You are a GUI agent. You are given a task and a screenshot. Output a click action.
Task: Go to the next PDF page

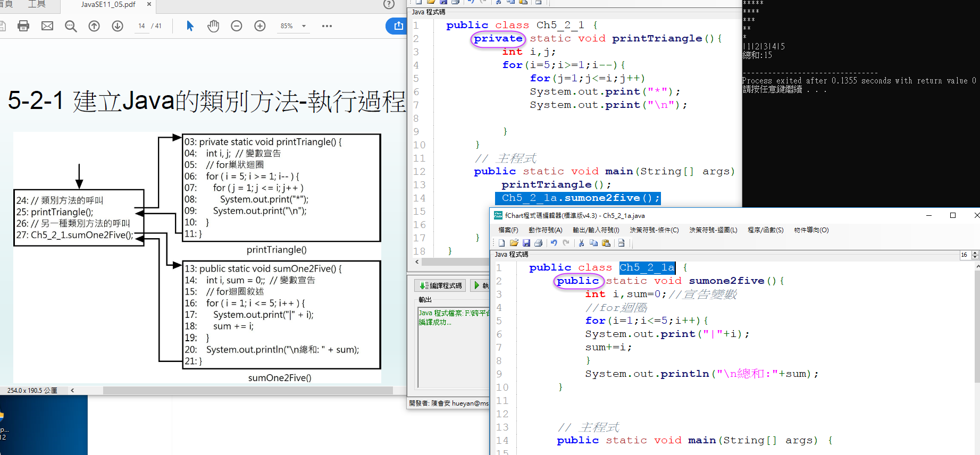click(118, 26)
